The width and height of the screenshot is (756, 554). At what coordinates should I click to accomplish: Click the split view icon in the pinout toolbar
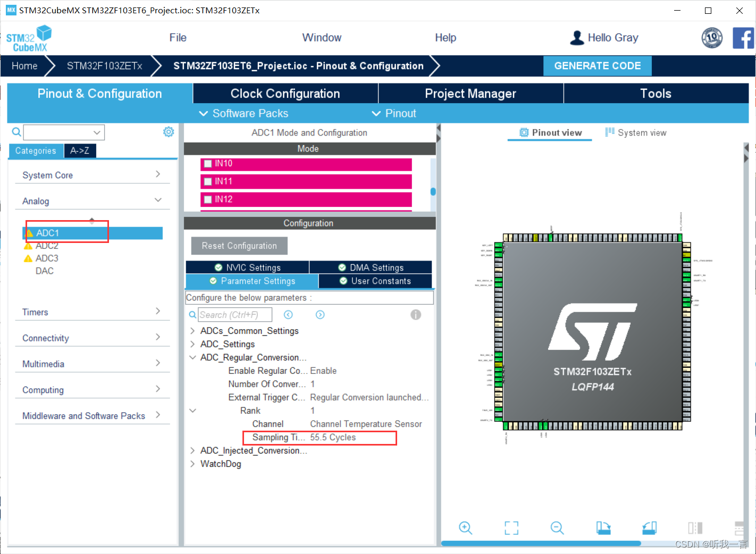tap(695, 527)
